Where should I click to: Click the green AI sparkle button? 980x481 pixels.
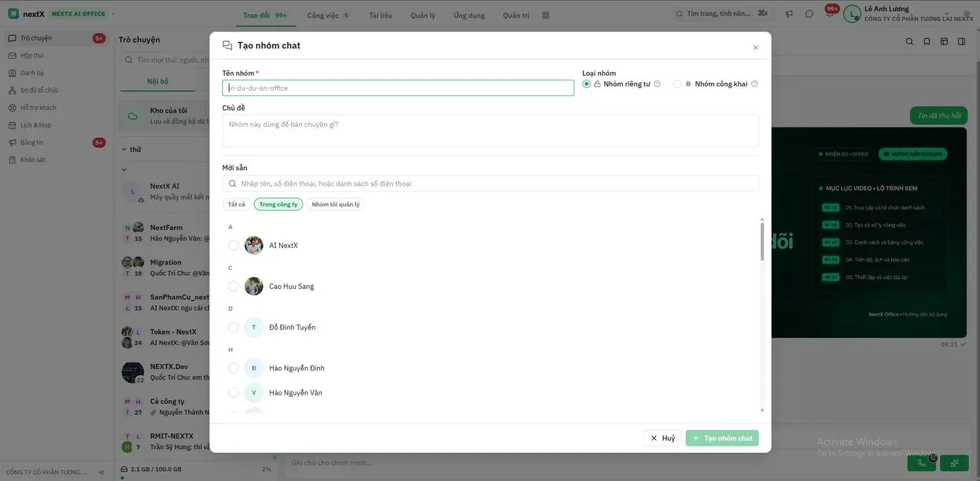pos(955,463)
